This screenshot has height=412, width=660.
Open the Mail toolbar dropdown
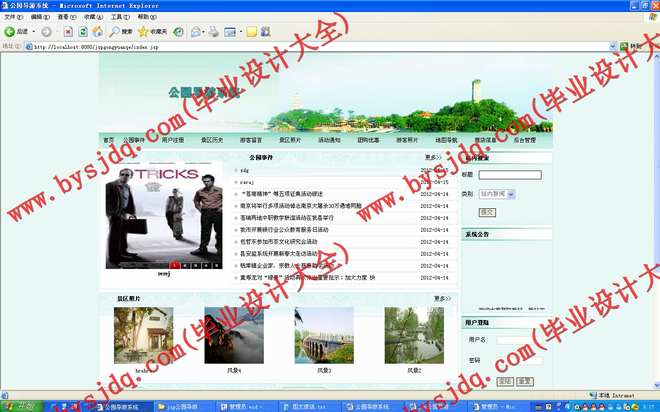[x=197, y=32]
